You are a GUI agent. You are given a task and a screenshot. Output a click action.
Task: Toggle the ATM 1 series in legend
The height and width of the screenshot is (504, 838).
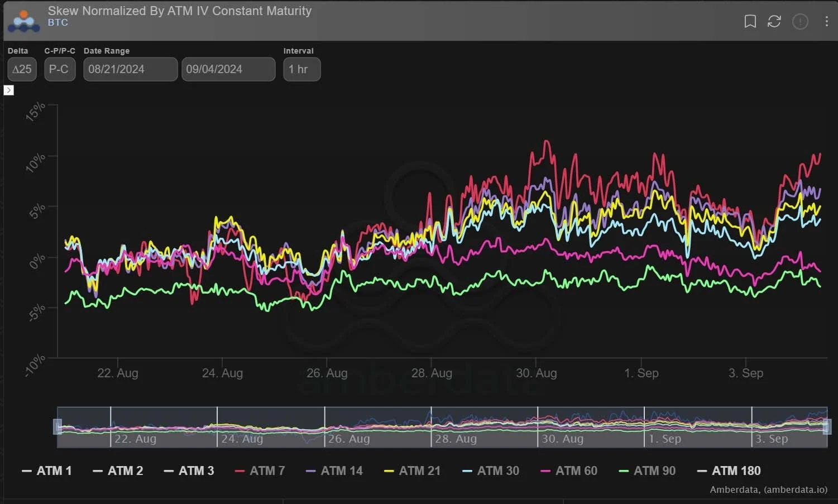[47, 471]
